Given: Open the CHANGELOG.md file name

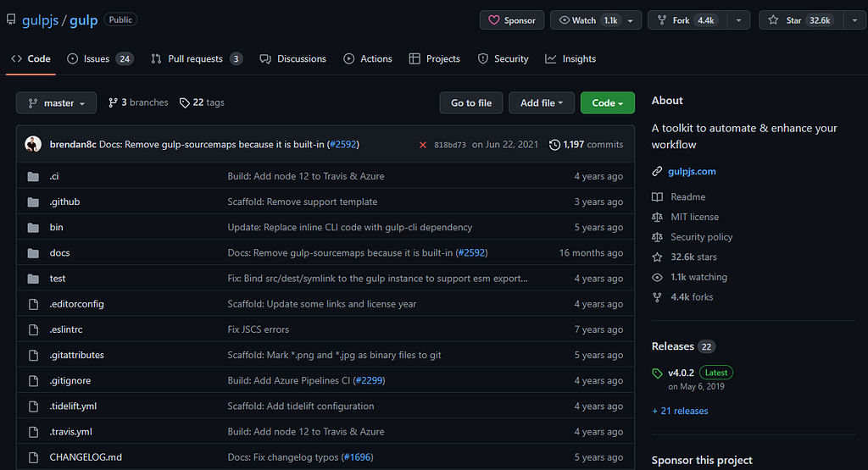Looking at the screenshot, I should pyautogui.click(x=86, y=457).
